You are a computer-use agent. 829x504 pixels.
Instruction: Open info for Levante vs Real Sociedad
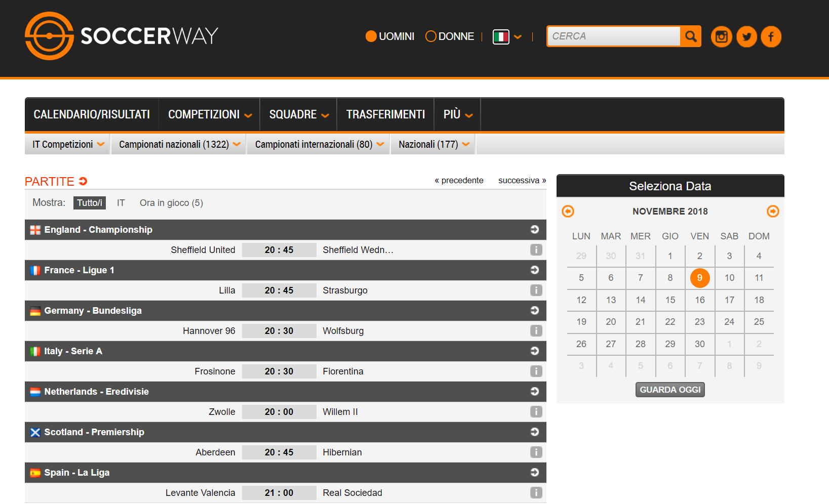click(536, 492)
